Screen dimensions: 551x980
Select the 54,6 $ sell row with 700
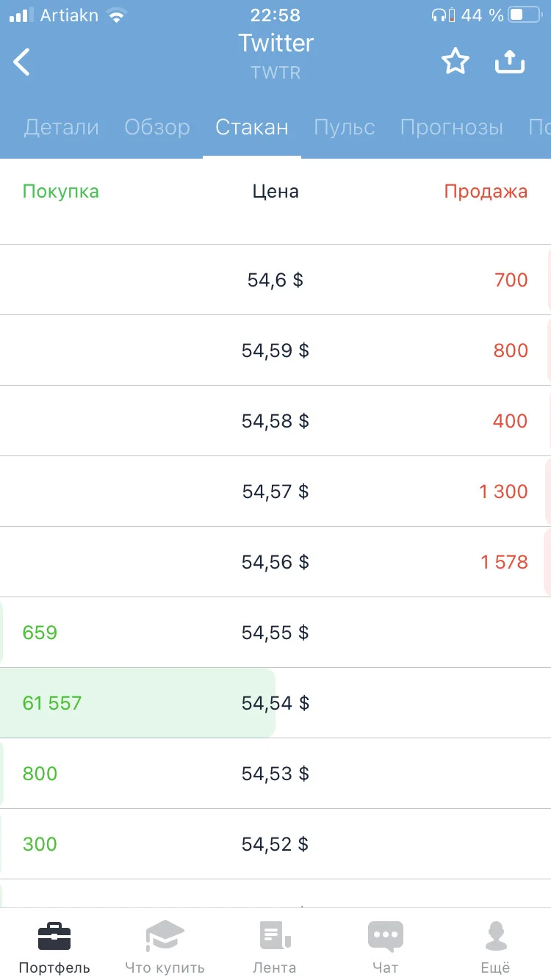click(275, 280)
